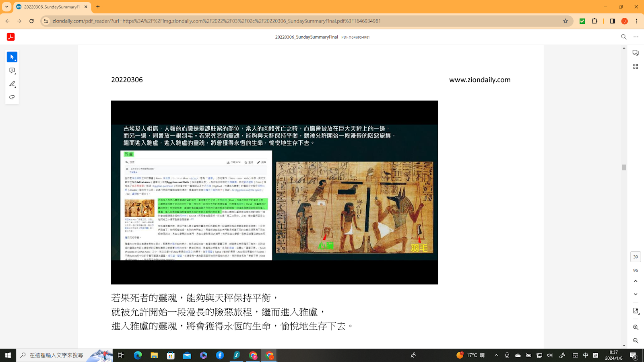Show page thumbnails grid panel

tap(636, 66)
